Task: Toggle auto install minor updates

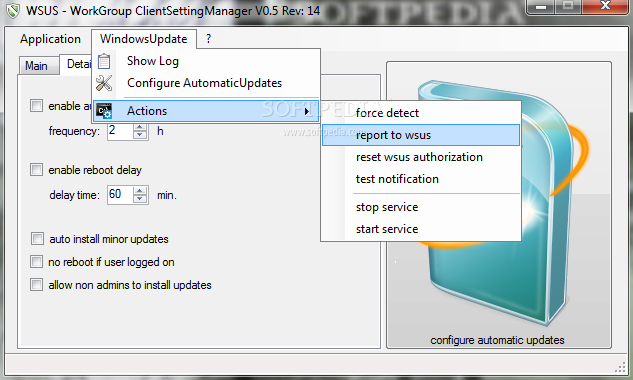Action: tap(37, 239)
